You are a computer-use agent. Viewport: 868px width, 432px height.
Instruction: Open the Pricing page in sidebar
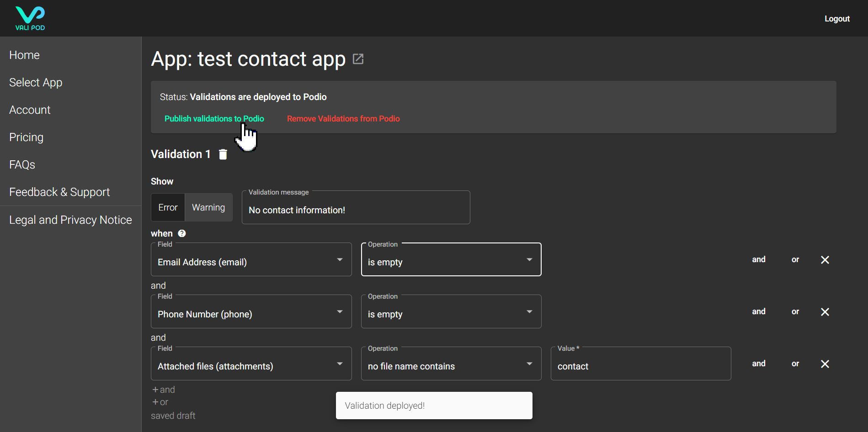click(26, 137)
